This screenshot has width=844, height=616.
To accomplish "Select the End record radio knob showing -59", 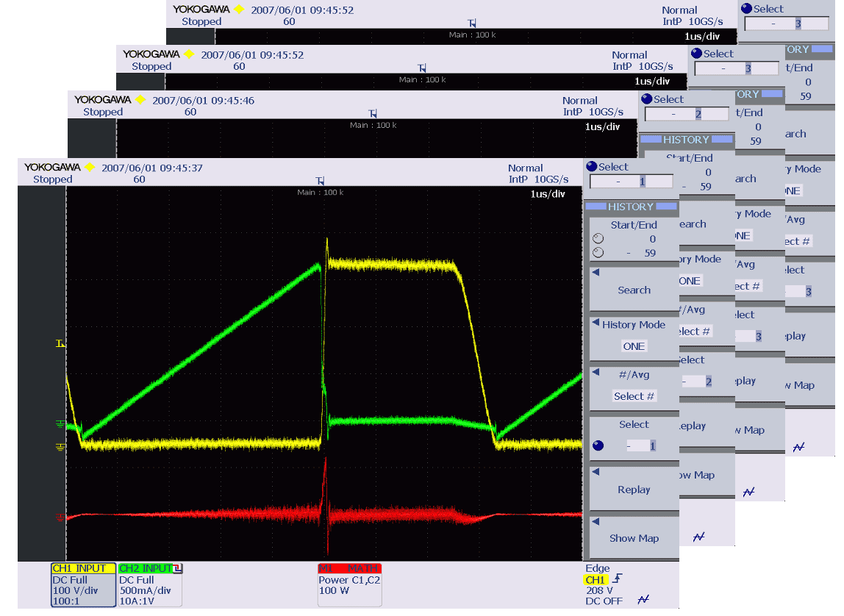I will pyautogui.click(x=598, y=253).
